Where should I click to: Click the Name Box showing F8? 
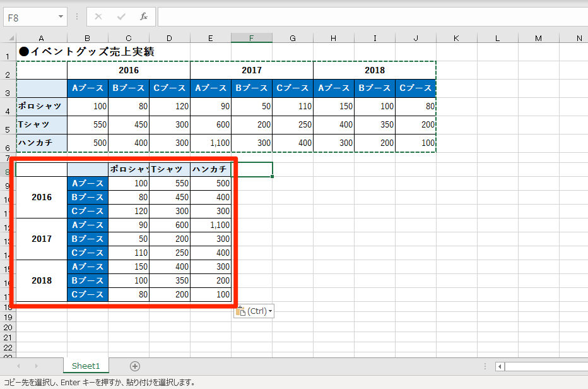coord(32,17)
